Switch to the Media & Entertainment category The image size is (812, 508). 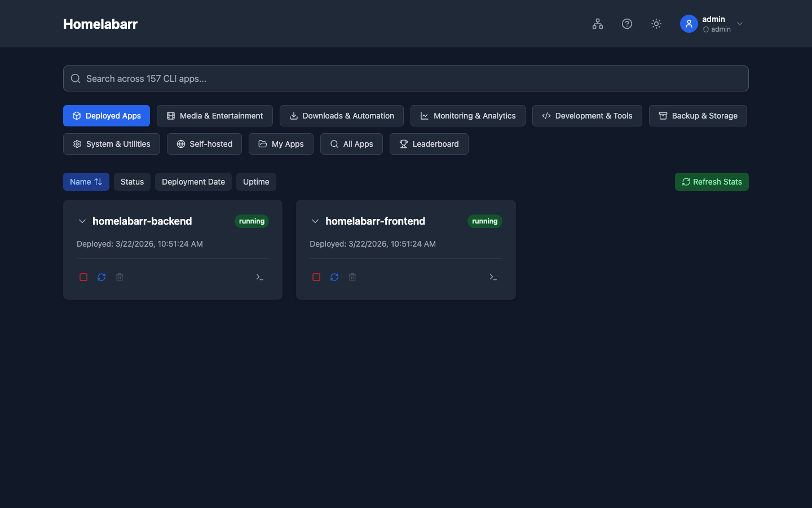coord(215,116)
